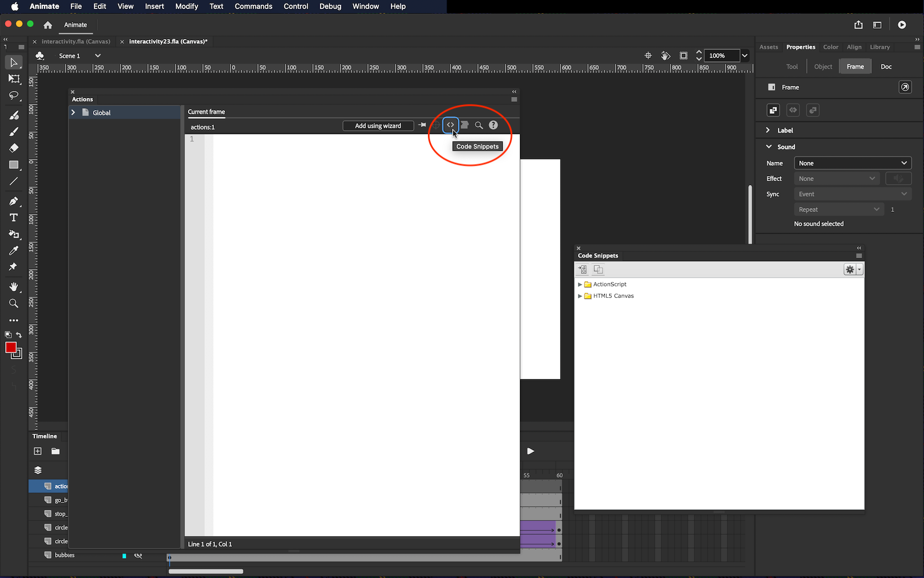Switch to the Library tab
This screenshot has width=924, height=578.
point(879,47)
